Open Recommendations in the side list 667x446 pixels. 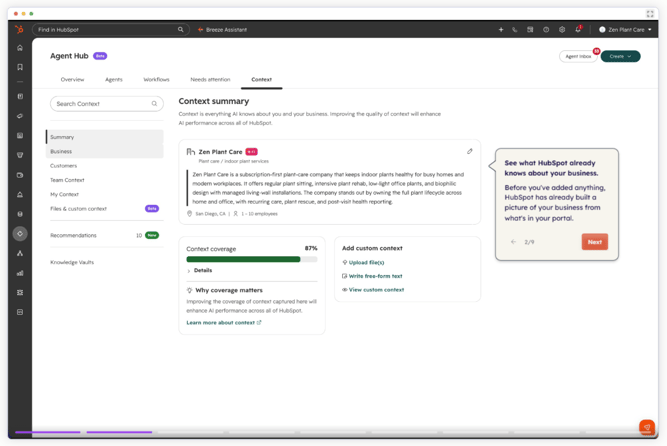pos(105,235)
